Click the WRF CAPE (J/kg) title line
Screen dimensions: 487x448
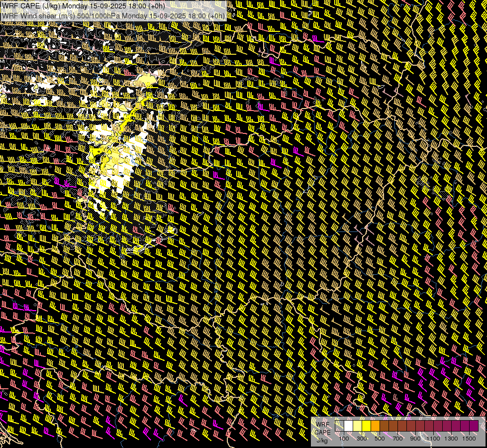(84, 5)
